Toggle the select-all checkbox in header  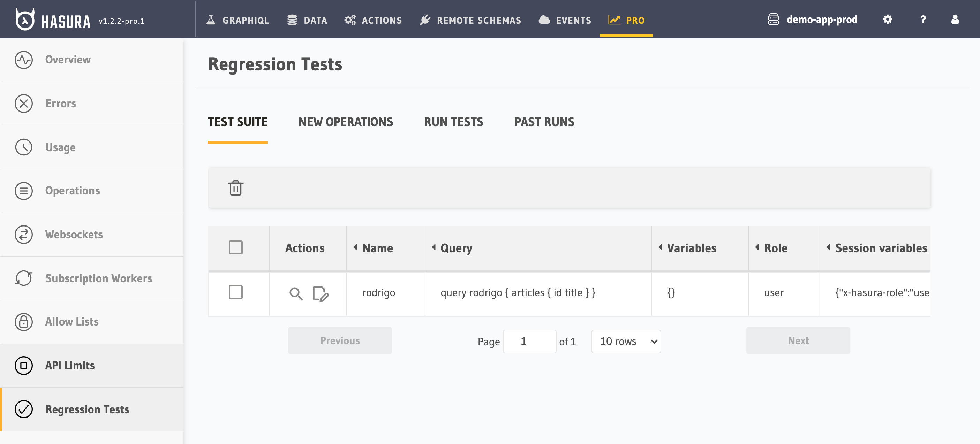(236, 248)
